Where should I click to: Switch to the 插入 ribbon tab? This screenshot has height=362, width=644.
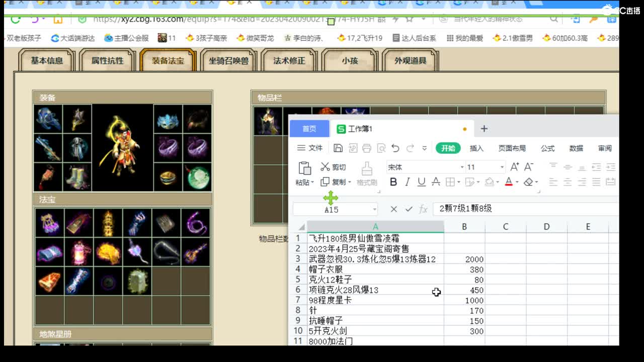(476, 148)
